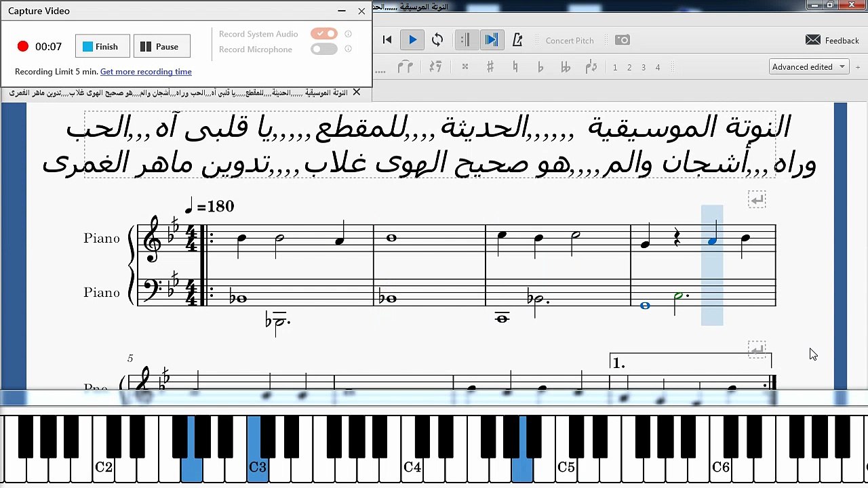Apply sharp accidental
The width and height of the screenshot is (868, 488).
tap(490, 66)
